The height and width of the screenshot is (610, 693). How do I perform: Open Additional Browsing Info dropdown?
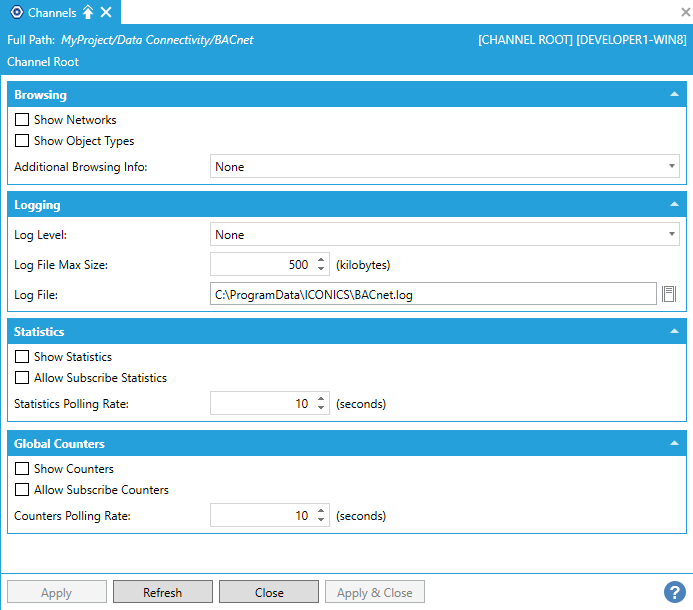click(x=445, y=167)
